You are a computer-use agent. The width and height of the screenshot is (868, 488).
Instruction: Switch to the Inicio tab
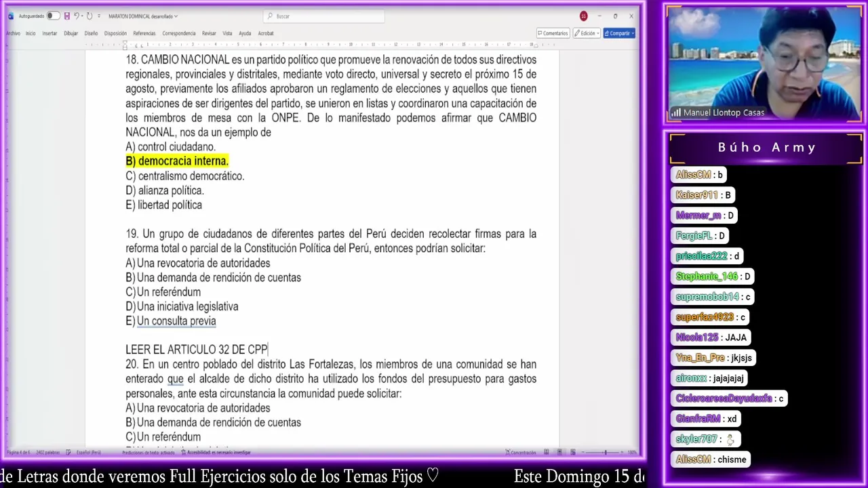[x=31, y=33]
